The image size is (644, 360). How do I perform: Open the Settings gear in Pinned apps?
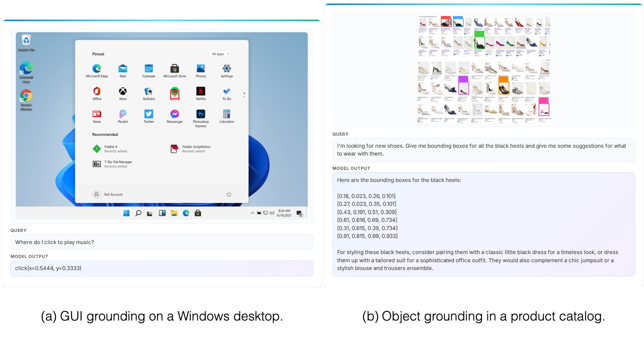(227, 70)
